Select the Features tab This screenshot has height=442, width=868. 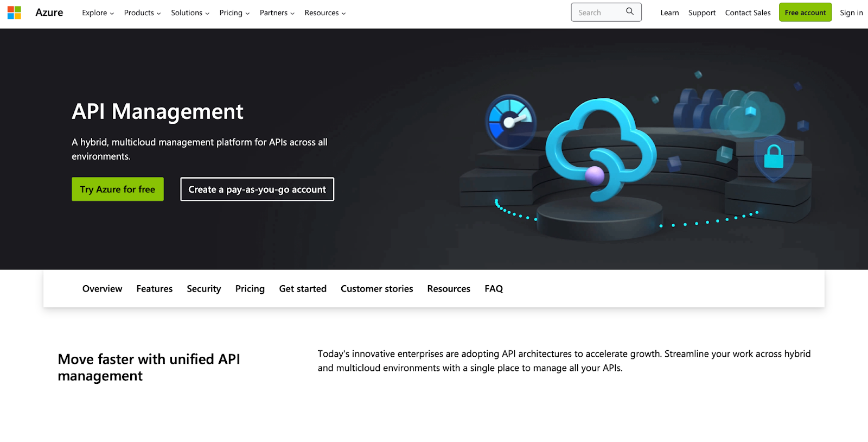point(155,289)
